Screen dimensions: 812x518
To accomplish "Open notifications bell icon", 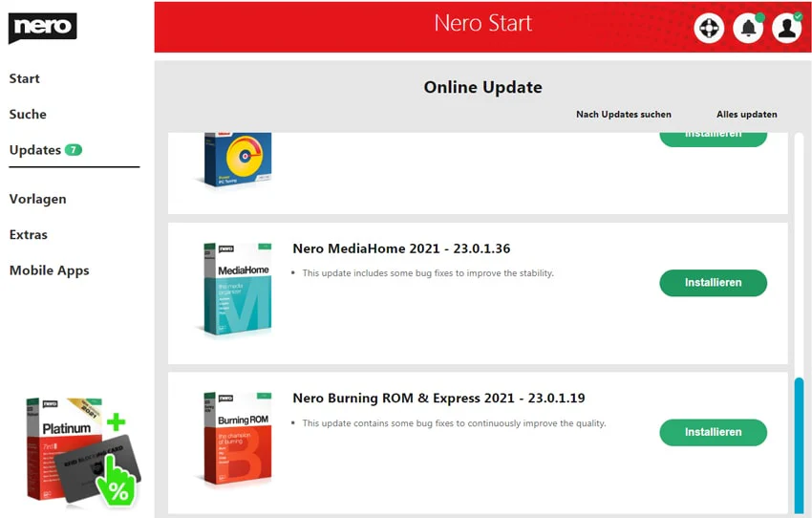I will pyautogui.click(x=748, y=28).
